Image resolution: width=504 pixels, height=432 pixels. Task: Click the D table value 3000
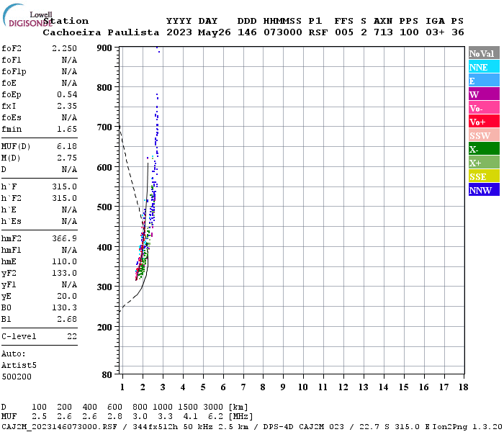point(213,407)
